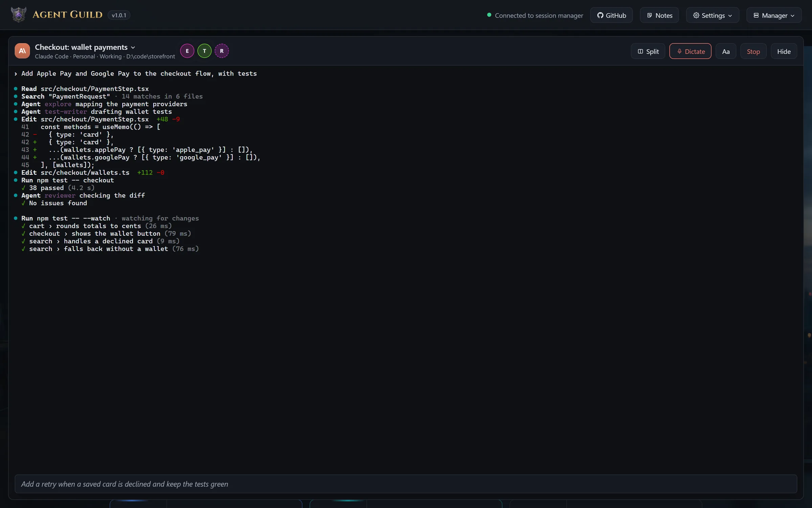Expand the Manager dropdown
Viewport: 812px width, 508px height.
tap(774, 15)
